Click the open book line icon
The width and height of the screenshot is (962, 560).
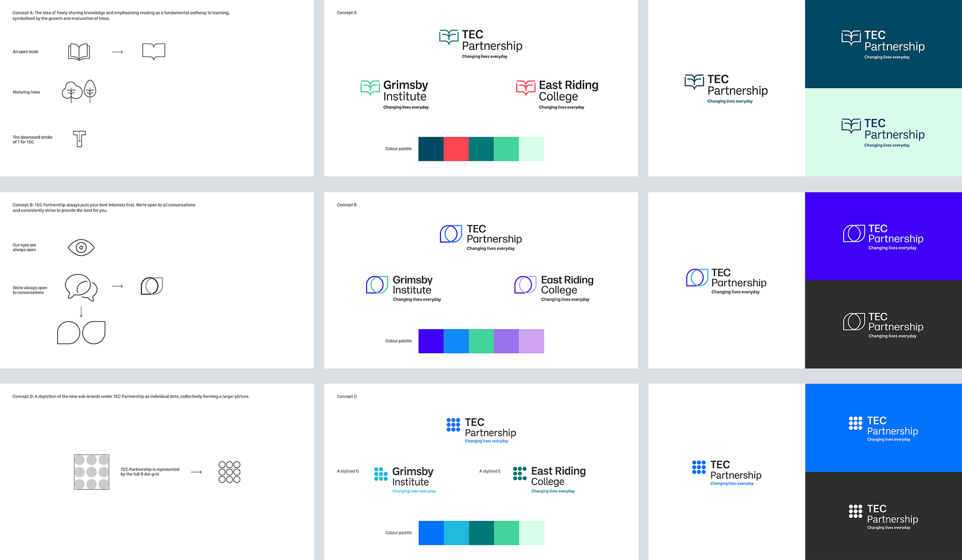point(79,52)
